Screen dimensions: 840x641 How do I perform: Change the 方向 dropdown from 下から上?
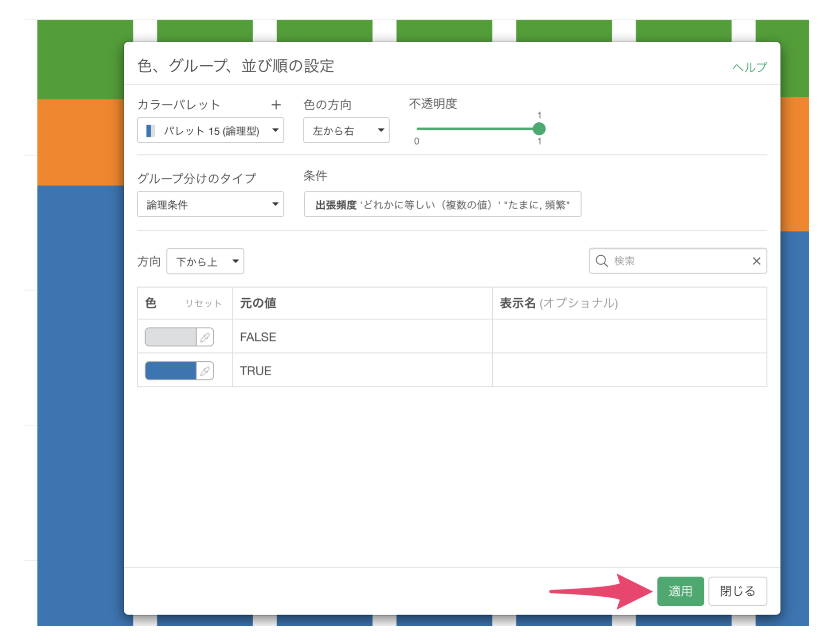(x=205, y=262)
